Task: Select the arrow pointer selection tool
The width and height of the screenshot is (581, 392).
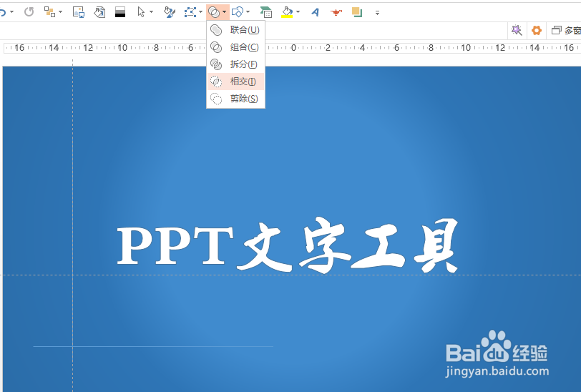Action: click(x=141, y=12)
